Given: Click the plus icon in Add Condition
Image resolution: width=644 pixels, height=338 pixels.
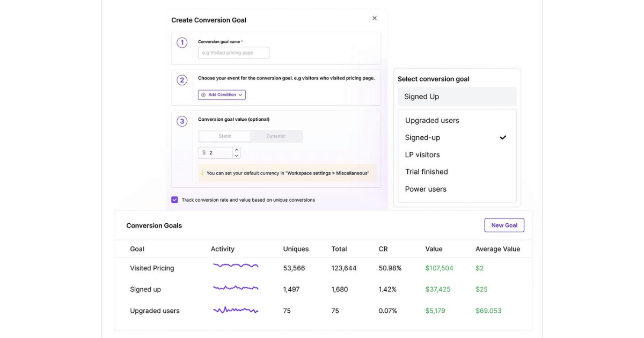Looking at the screenshot, I should (203, 95).
